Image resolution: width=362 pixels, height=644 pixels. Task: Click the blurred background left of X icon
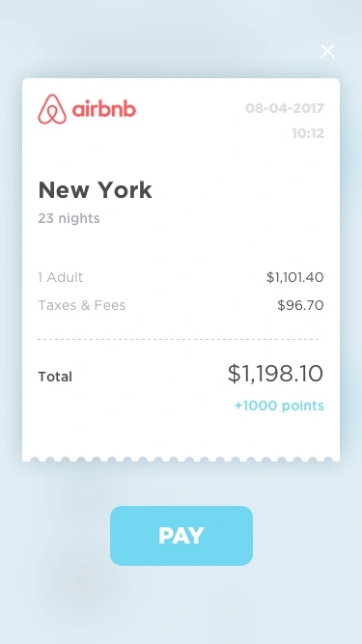(x=164, y=51)
